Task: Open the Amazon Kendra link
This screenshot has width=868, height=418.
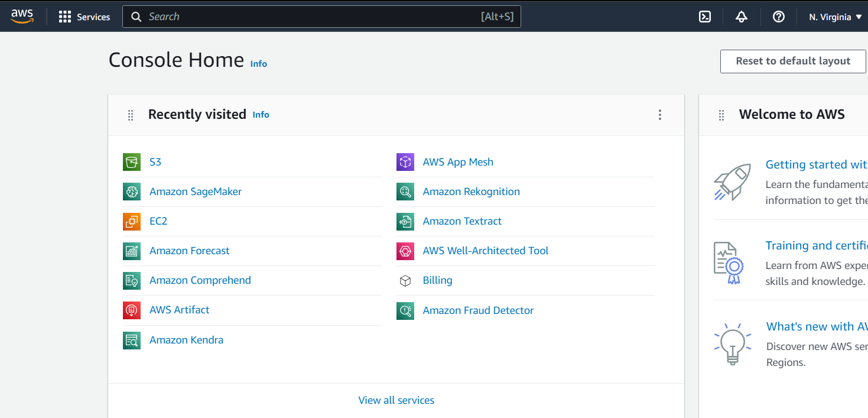Action: (187, 340)
